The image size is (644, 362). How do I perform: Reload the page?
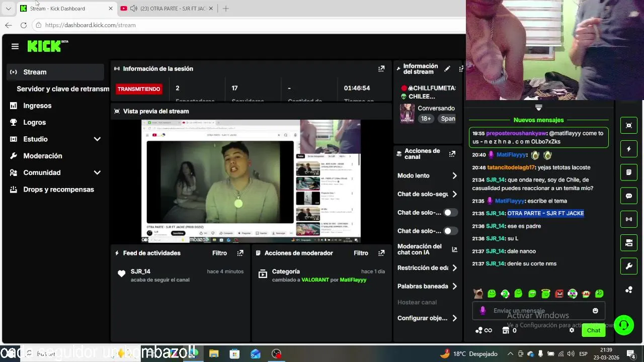tap(24, 25)
